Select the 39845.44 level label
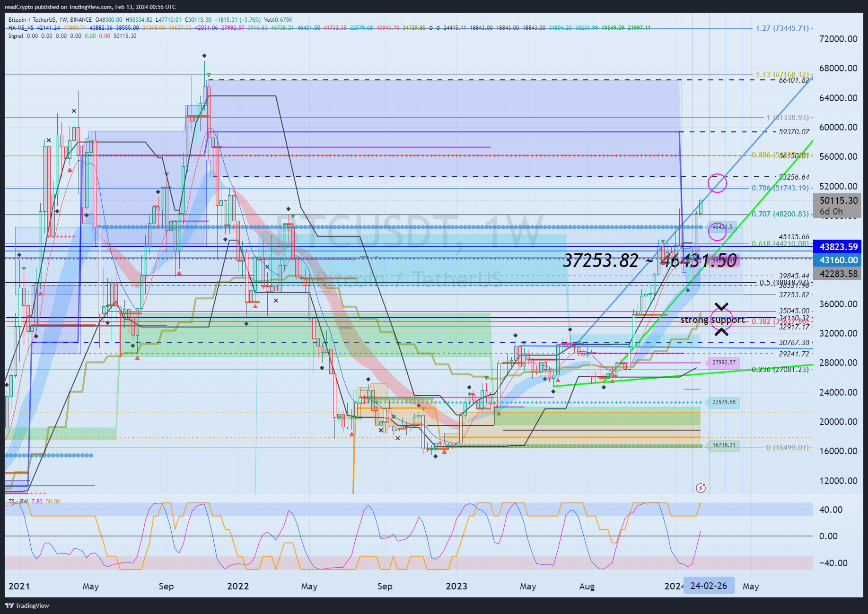This screenshot has width=868, height=614. tap(794, 276)
